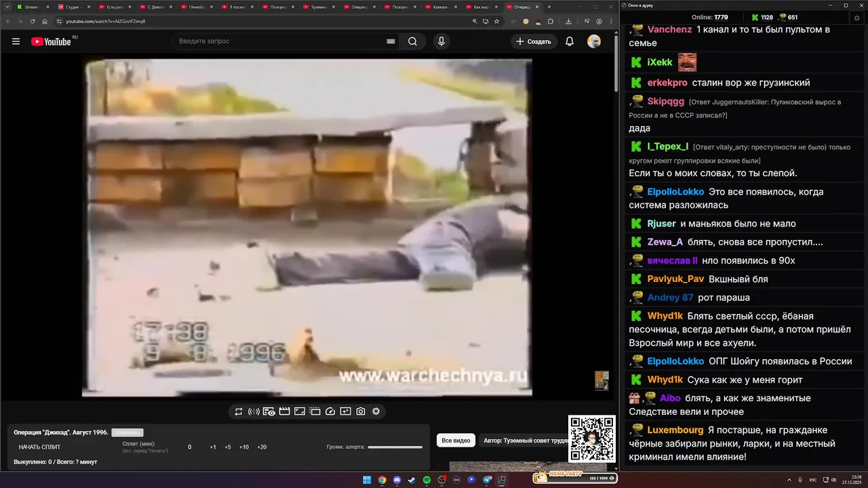Adjust the Громк. алерта volume slider

pyautogui.click(x=395, y=447)
